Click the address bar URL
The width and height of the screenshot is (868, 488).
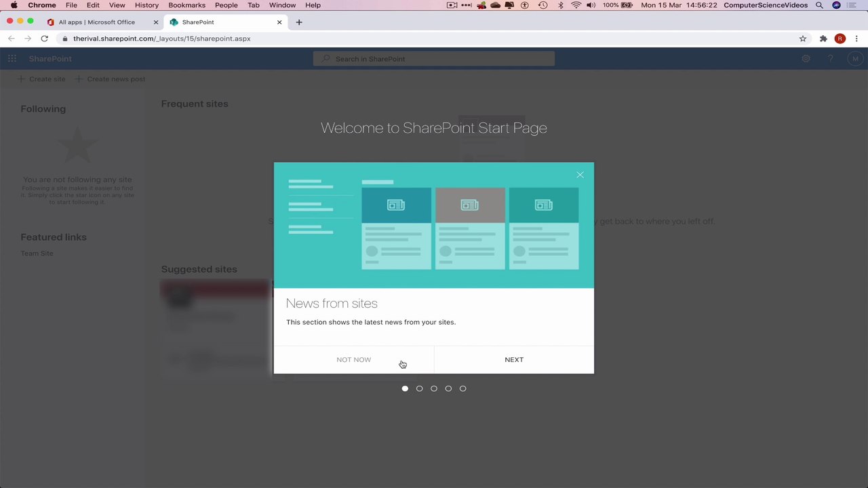(x=162, y=39)
